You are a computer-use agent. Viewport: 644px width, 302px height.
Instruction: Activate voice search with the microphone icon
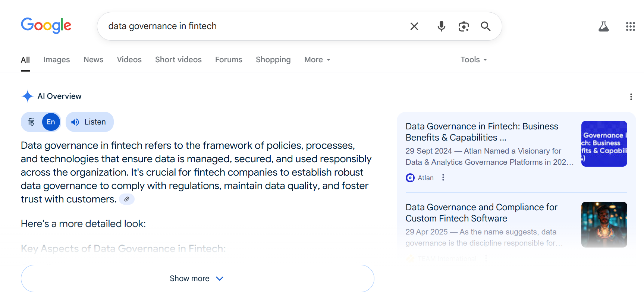(x=441, y=26)
